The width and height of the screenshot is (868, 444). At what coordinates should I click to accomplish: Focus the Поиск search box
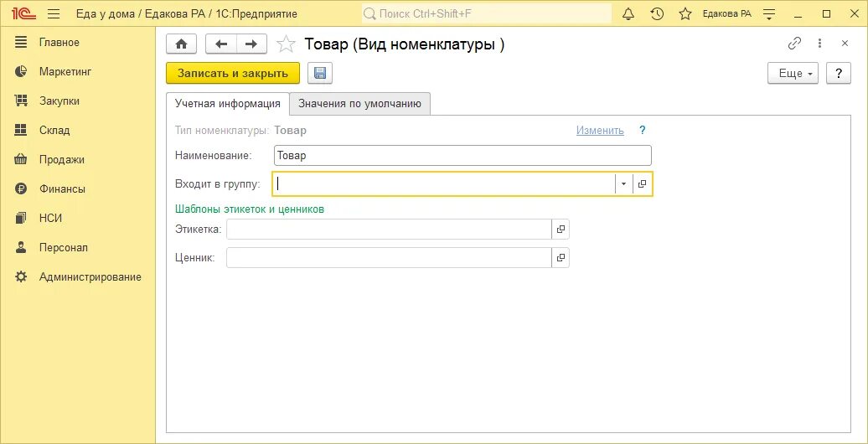pos(487,14)
